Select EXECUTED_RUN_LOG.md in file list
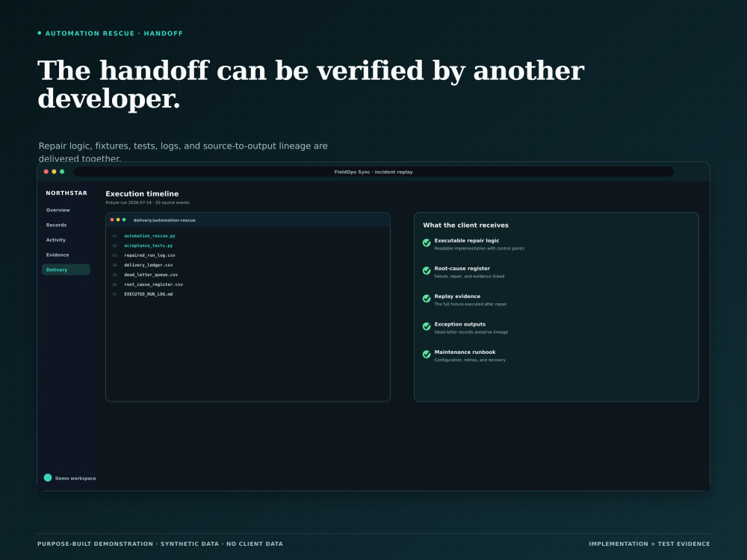Image resolution: width=747 pixels, height=560 pixels. tap(148, 294)
